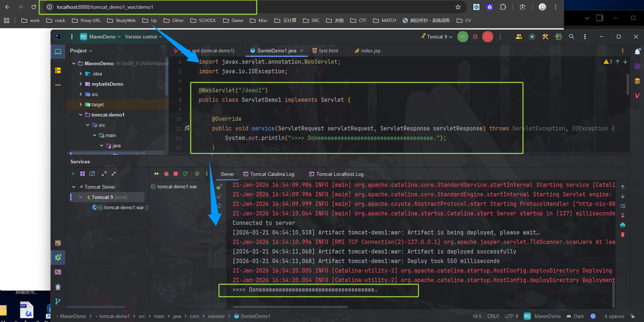Click ServletDemo1 breadcrumb in status bar

(x=252, y=316)
